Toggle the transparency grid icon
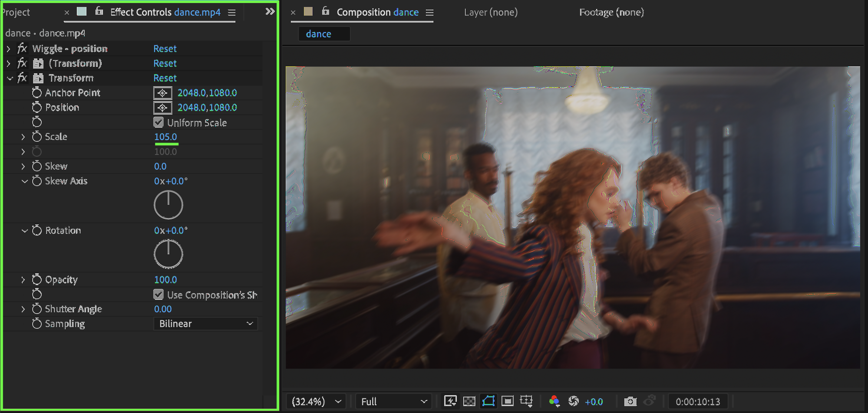 (469, 401)
